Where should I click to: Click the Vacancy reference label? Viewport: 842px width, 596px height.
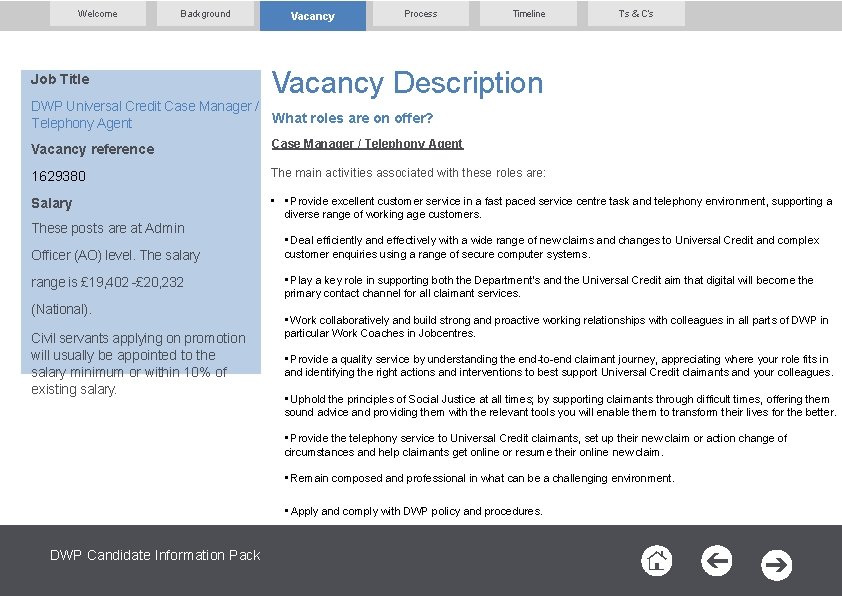[92, 149]
